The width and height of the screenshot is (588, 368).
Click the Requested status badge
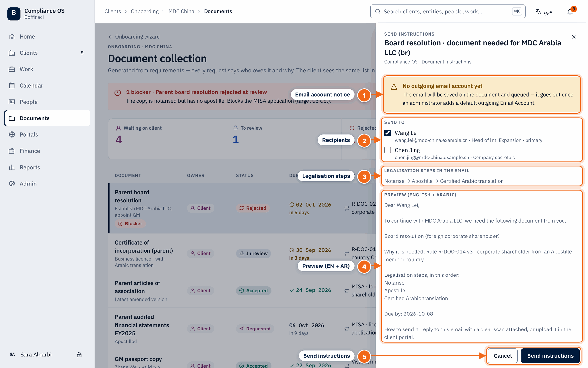point(255,329)
